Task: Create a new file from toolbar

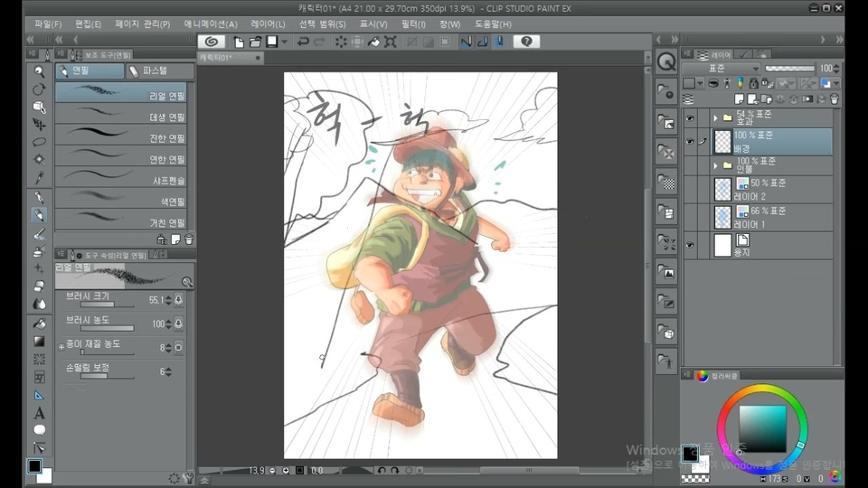Action: click(239, 42)
